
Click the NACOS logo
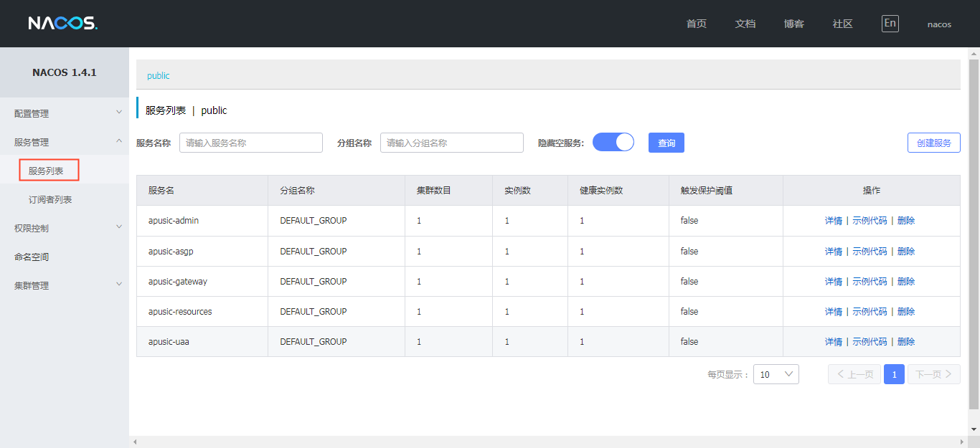[63, 24]
